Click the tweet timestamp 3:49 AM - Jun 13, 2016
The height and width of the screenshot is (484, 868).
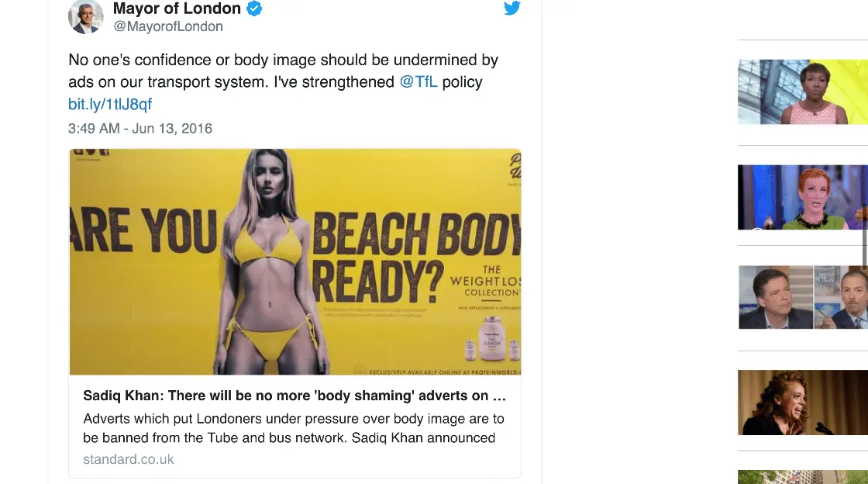(140, 129)
